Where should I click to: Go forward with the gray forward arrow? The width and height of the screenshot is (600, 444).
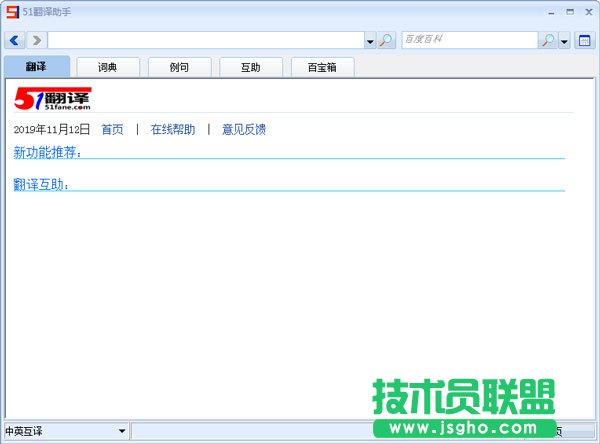coord(37,40)
